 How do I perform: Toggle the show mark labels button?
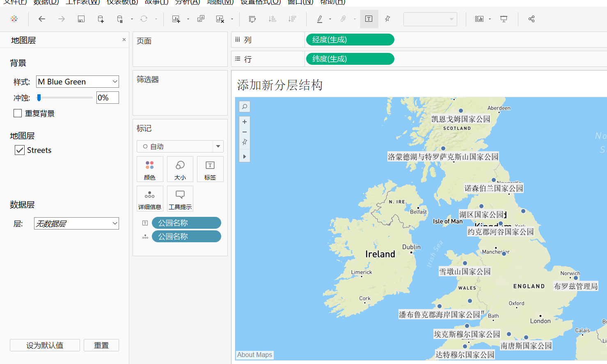click(369, 19)
